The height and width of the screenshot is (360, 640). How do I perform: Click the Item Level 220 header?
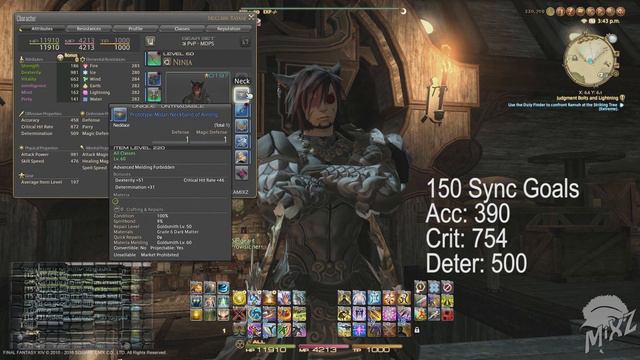[x=139, y=148]
